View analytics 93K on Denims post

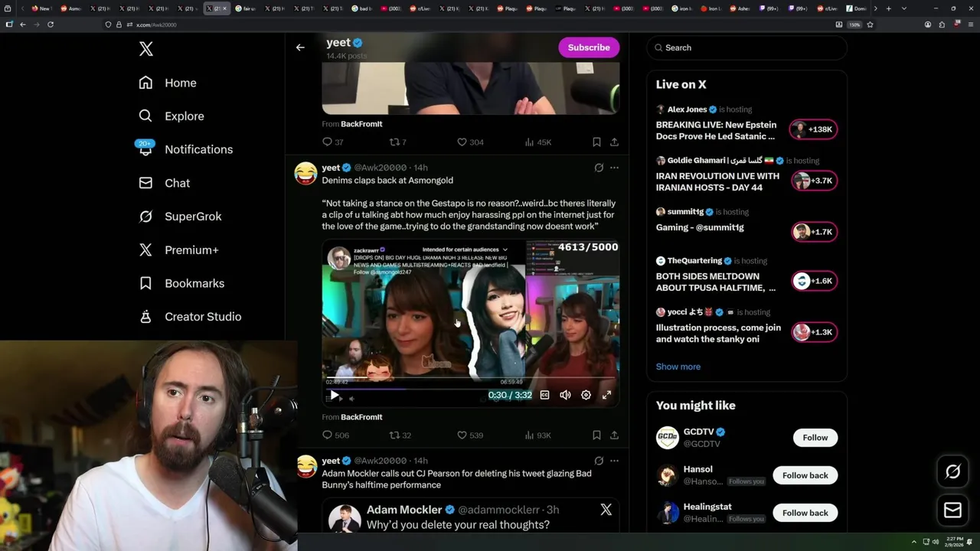pyautogui.click(x=537, y=435)
